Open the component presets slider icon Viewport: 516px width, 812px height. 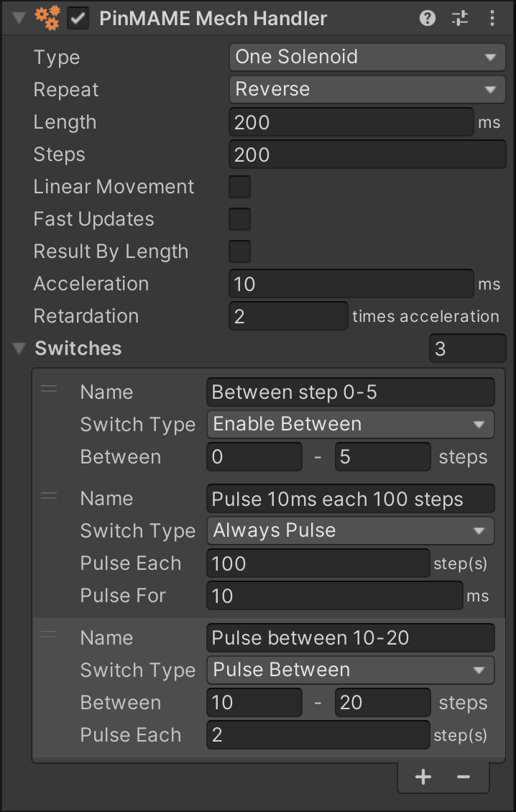tap(460, 19)
